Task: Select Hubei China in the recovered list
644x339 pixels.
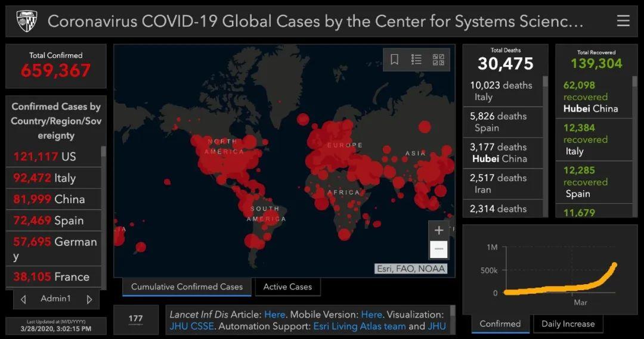Action: click(x=593, y=97)
